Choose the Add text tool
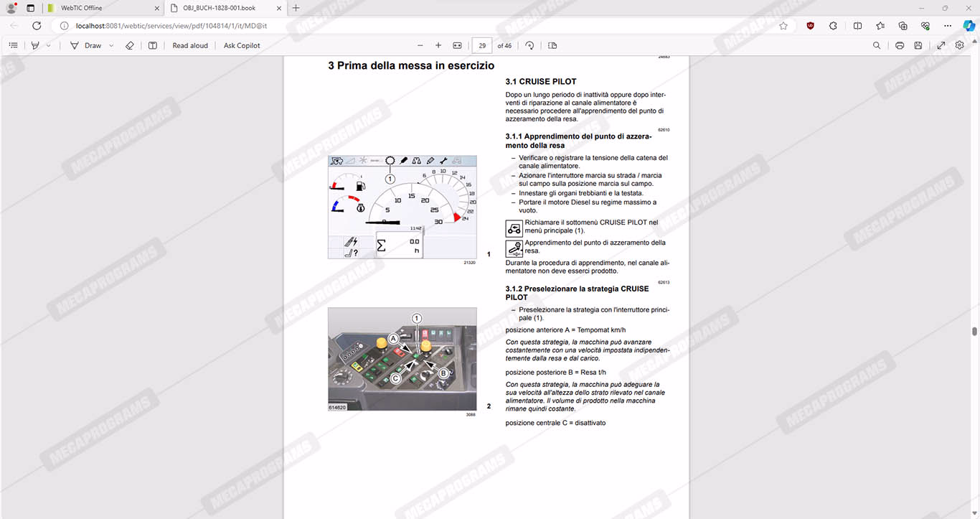Viewport: 980px width, 519px height. (153, 45)
